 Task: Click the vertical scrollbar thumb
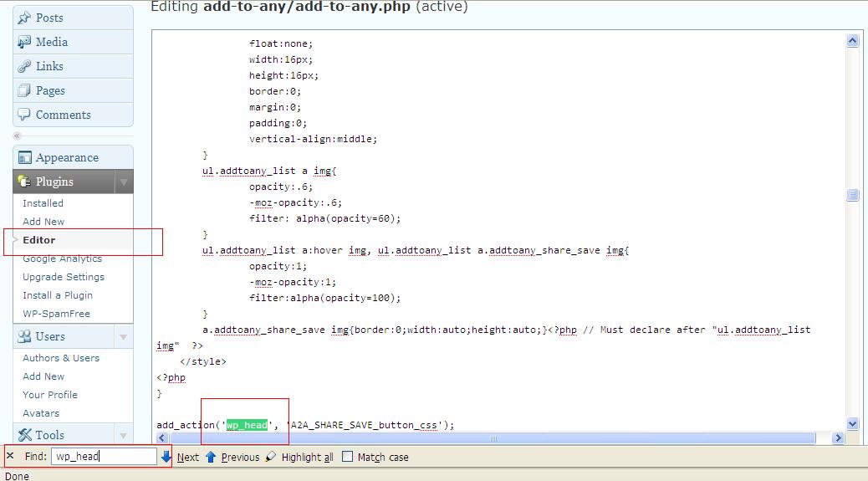tap(852, 195)
